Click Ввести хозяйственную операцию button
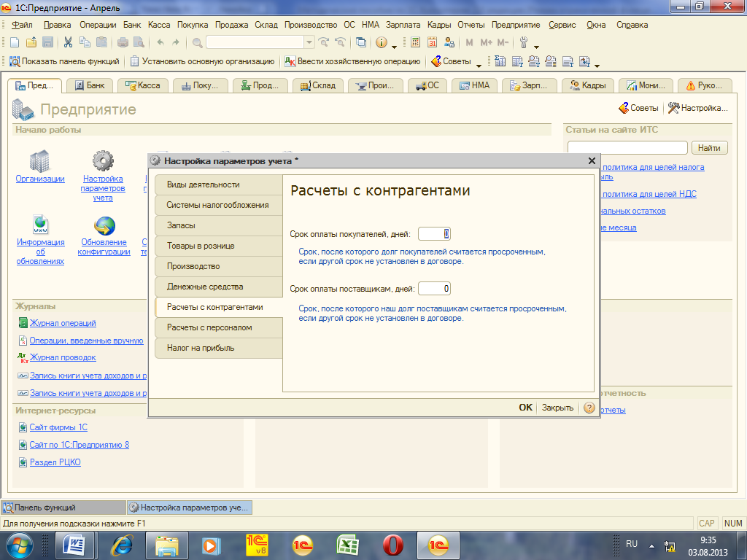The height and width of the screenshot is (560, 747). click(x=352, y=61)
